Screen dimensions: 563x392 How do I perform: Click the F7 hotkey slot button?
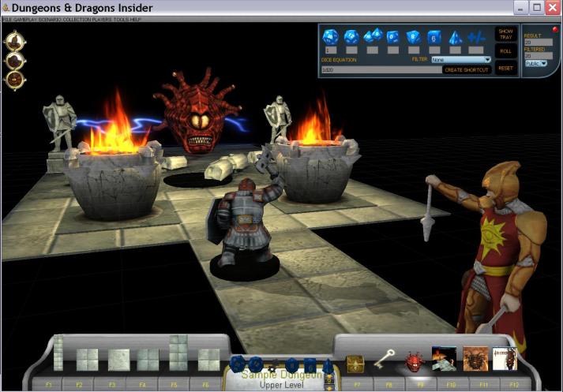(357, 385)
